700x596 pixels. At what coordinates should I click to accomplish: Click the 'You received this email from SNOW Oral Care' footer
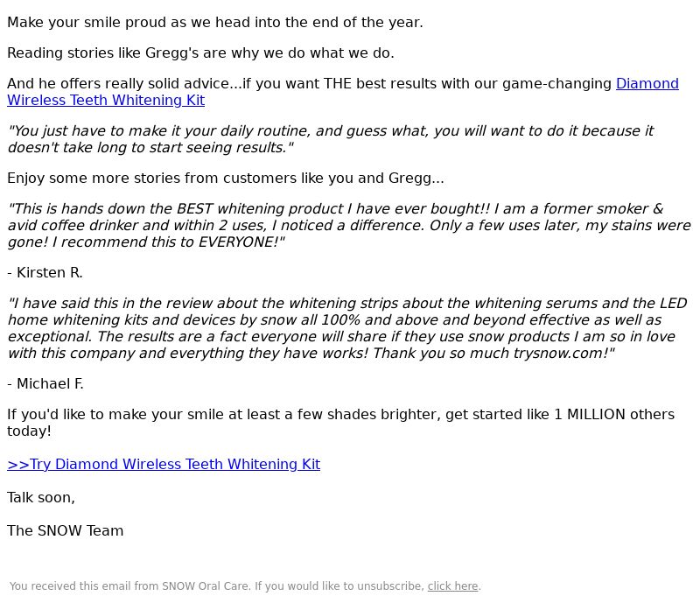[245, 586]
